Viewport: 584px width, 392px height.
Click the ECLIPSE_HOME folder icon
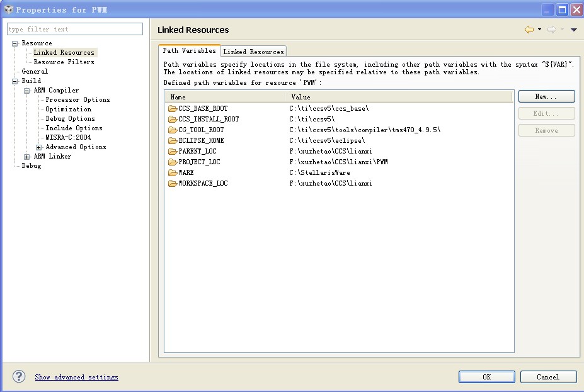click(x=173, y=140)
